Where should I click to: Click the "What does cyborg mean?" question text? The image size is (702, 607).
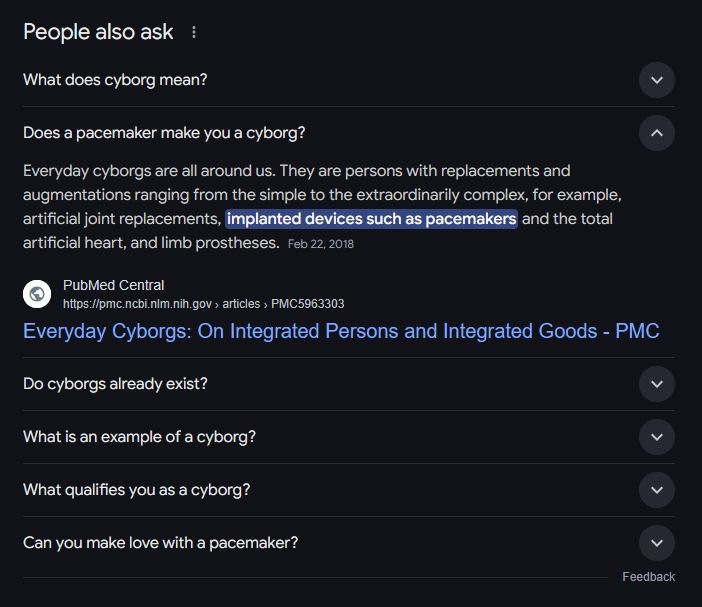point(115,80)
